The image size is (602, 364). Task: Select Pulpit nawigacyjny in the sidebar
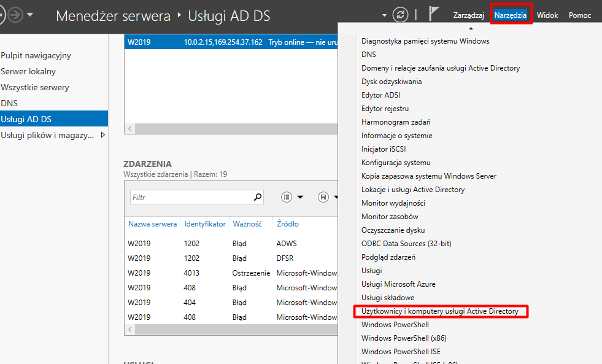click(x=36, y=55)
